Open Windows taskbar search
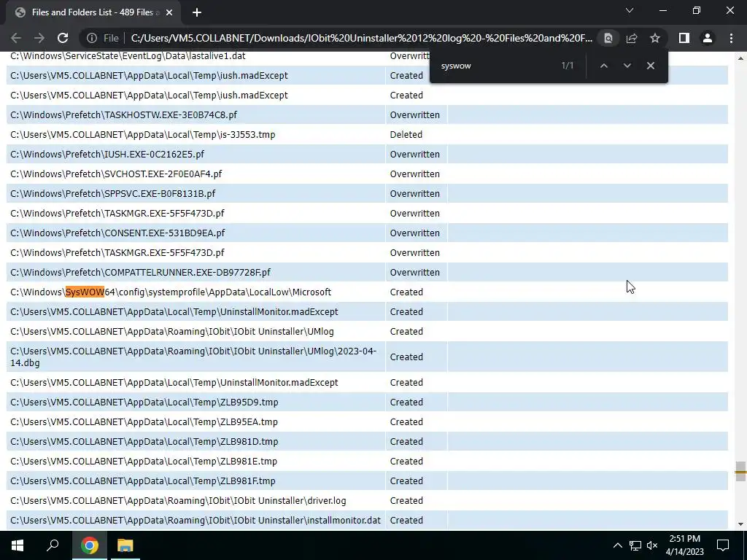The width and height of the screenshot is (747, 560). pos(53,545)
